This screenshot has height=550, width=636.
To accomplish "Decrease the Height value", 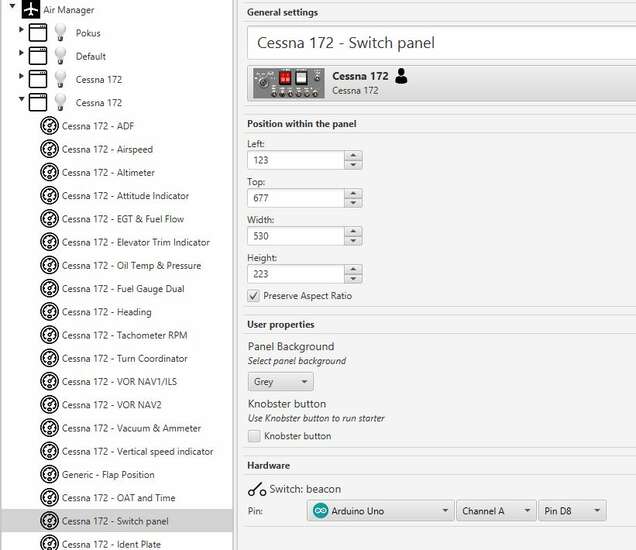I will (353, 279).
